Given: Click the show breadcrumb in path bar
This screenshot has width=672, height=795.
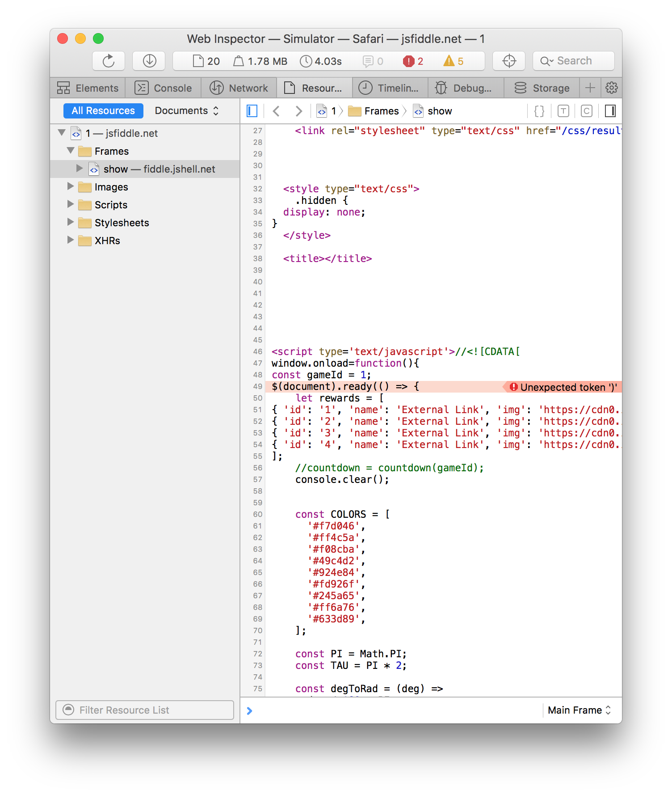Looking at the screenshot, I should [x=433, y=111].
